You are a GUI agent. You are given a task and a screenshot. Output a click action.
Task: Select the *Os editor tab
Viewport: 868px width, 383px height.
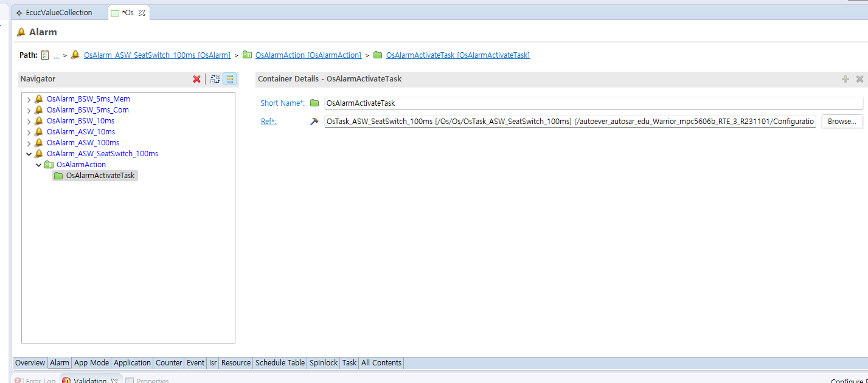pyautogui.click(x=128, y=13)
